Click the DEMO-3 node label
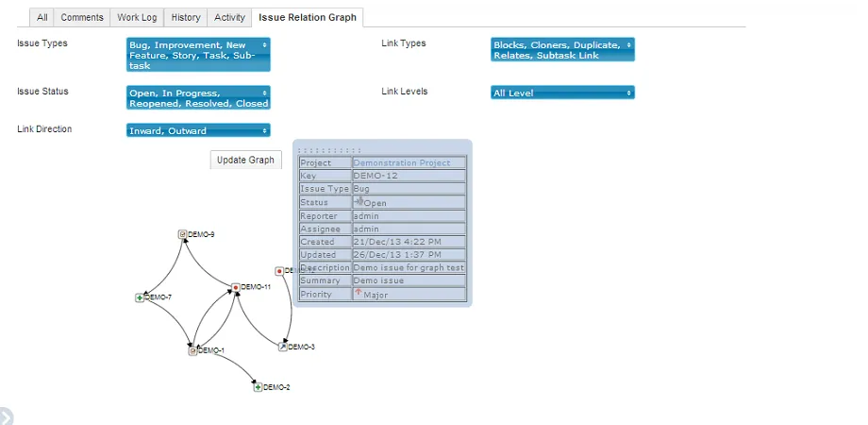Image resolution: width=868 pixels, height=425 pixels. tap(302, 347)
